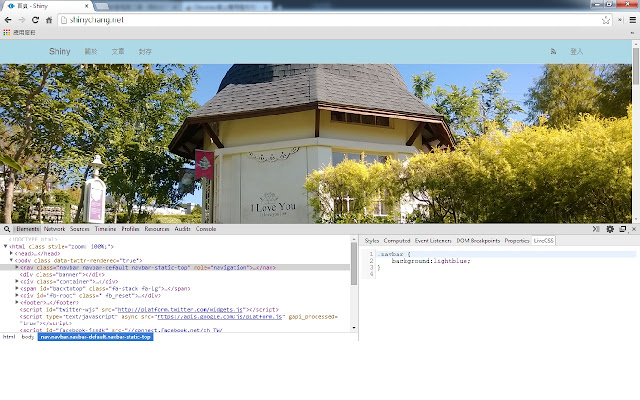This screenshot has width=640, height=400.
Task: Select nav.navbar breadcrumb item
Action: click(96, 337)
